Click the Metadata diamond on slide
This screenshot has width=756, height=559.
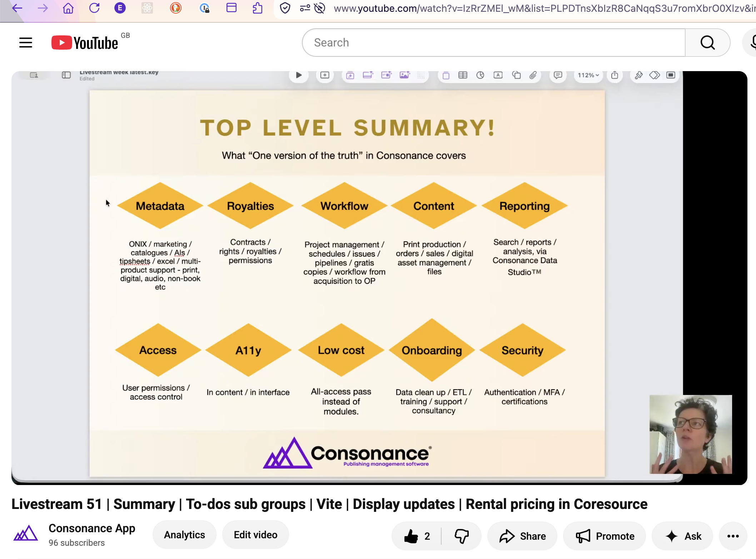coord(160,206)
